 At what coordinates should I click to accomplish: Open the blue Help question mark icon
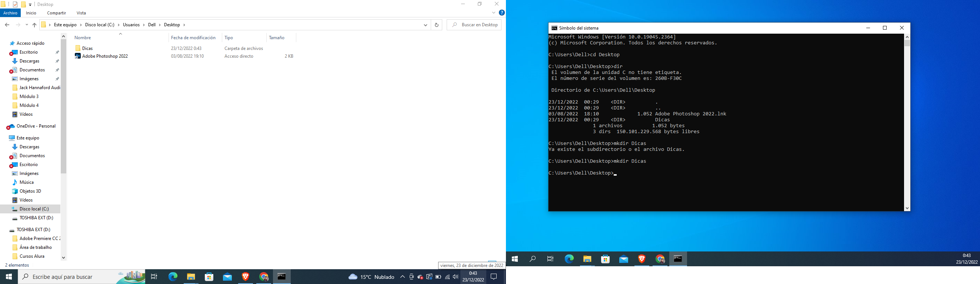[502, 13]
